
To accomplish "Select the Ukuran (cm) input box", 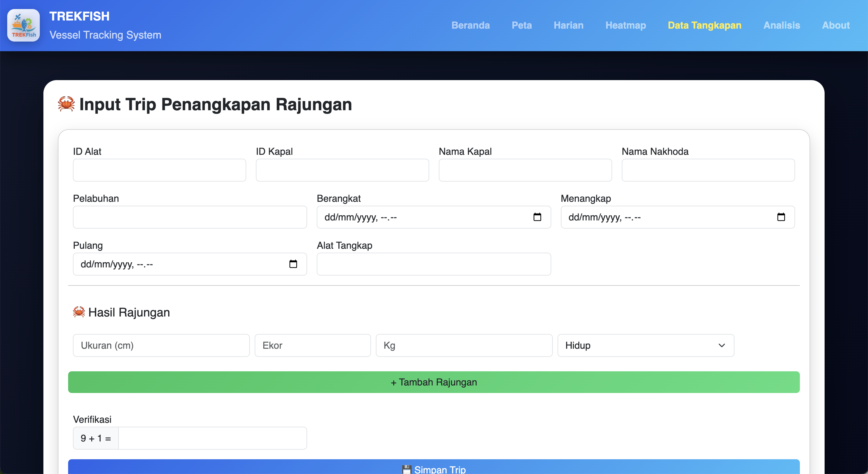I will [x=161, y=345].
